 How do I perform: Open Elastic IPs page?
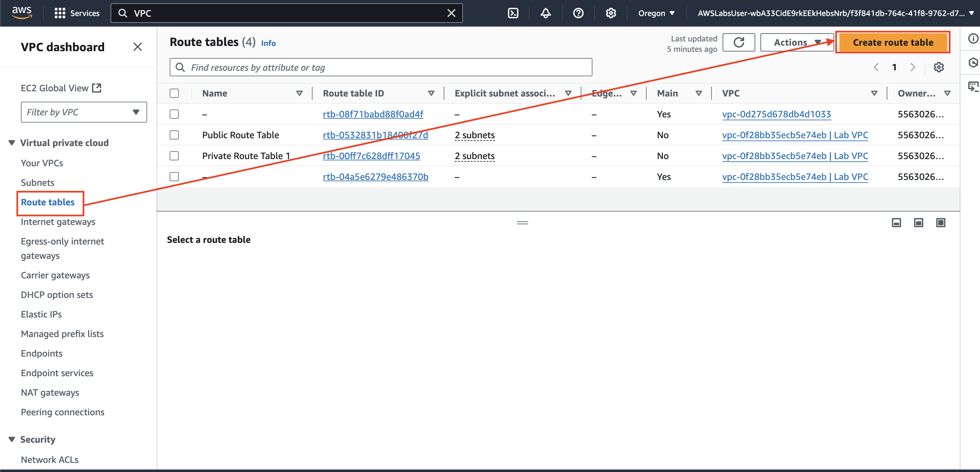pos(41,314)
